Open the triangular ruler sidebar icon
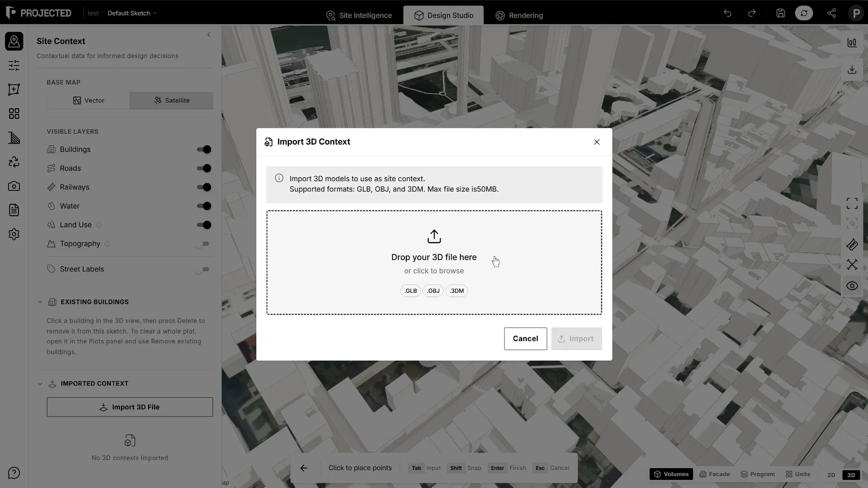 (14, 138)
